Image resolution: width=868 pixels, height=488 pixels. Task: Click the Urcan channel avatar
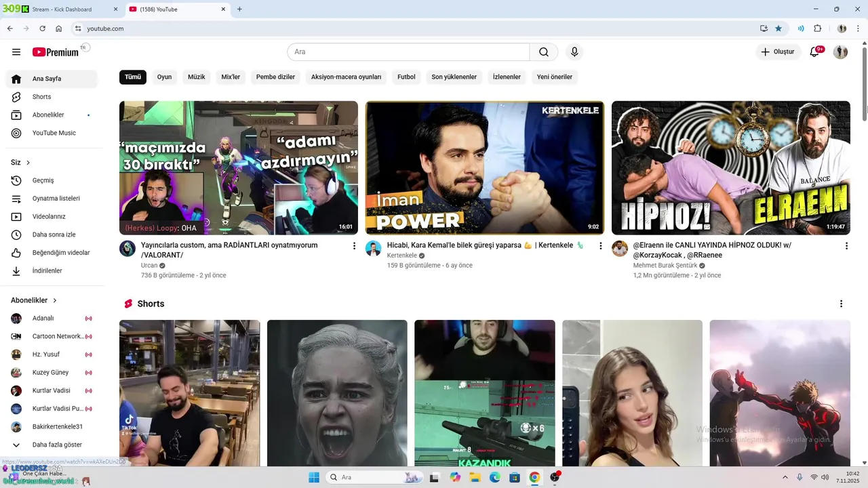[x=127, y=249]
